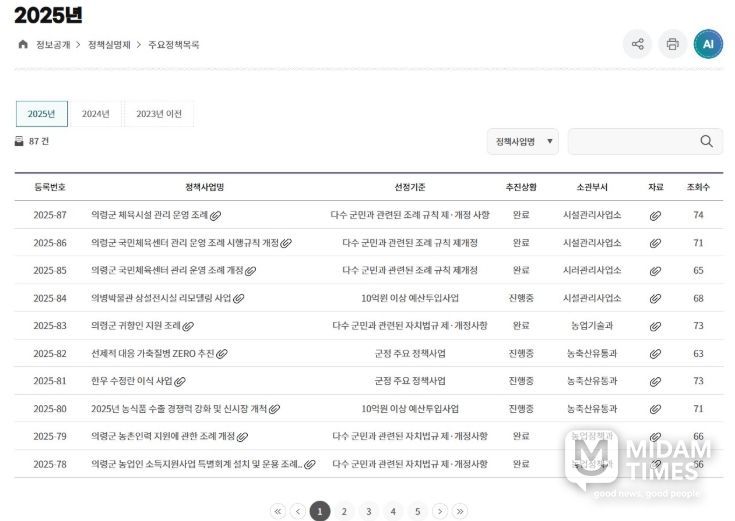Open attachment clip for row 2025-87
The image size is (735, 521).
(x=655, y=215)
